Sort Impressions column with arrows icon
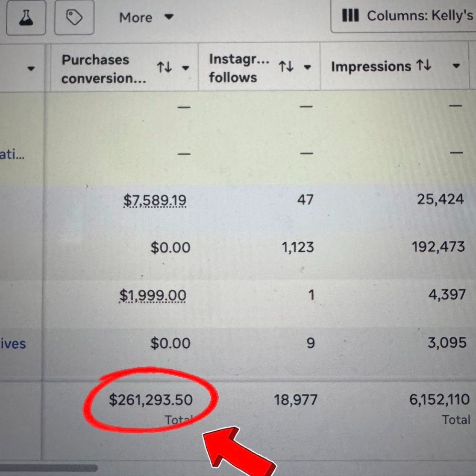 tap(424, 65)
